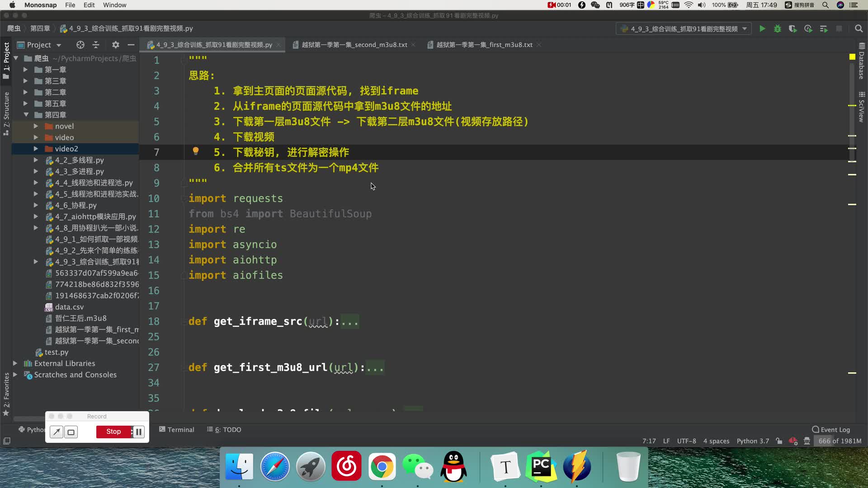Run with coverage shield icon

[x=793, y=29]
